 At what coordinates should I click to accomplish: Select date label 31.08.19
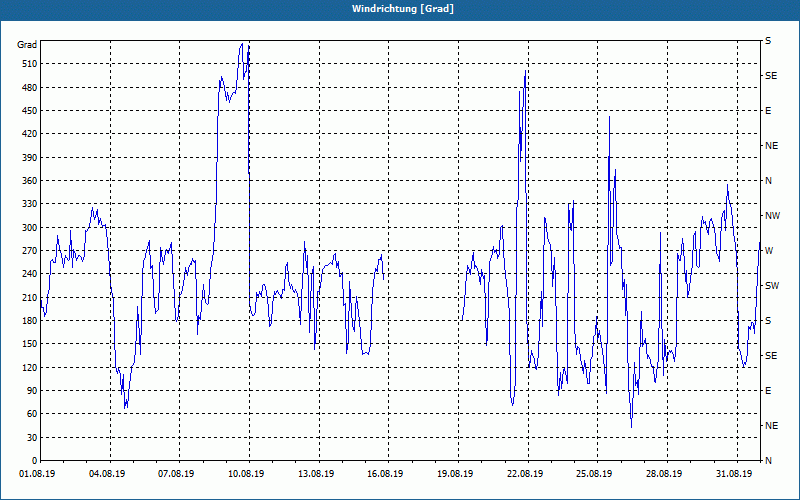click(x=734, y=474)
